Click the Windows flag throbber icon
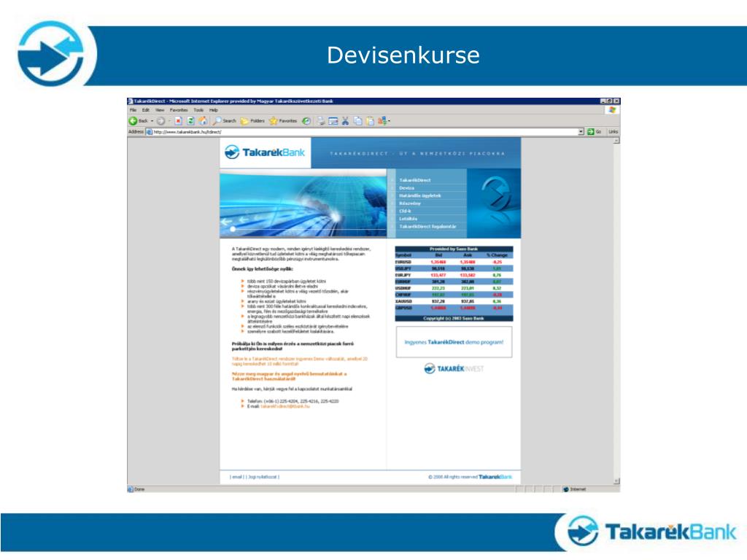The width and height of the screenshot is (747, 560). click(612, 110)
